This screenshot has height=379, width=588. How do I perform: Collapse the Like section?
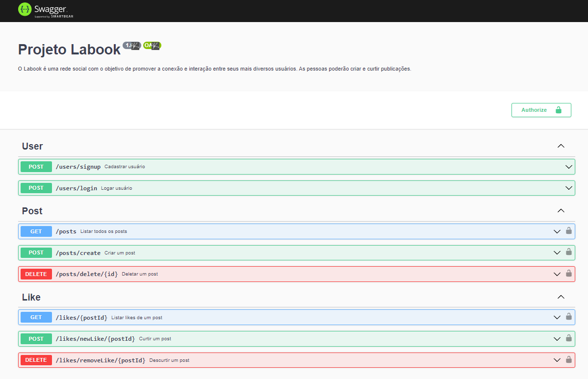[x=561, y=297]
